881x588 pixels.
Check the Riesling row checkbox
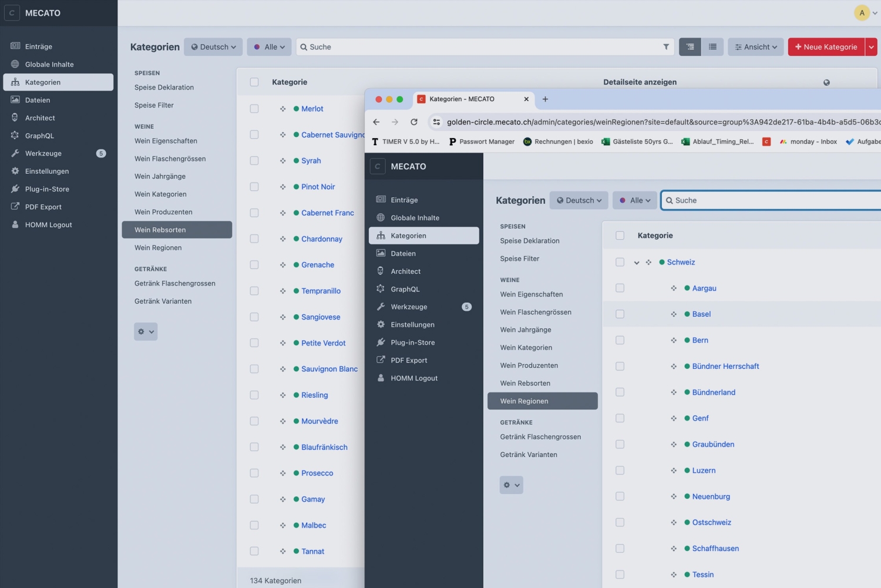(x=254, y=395)
